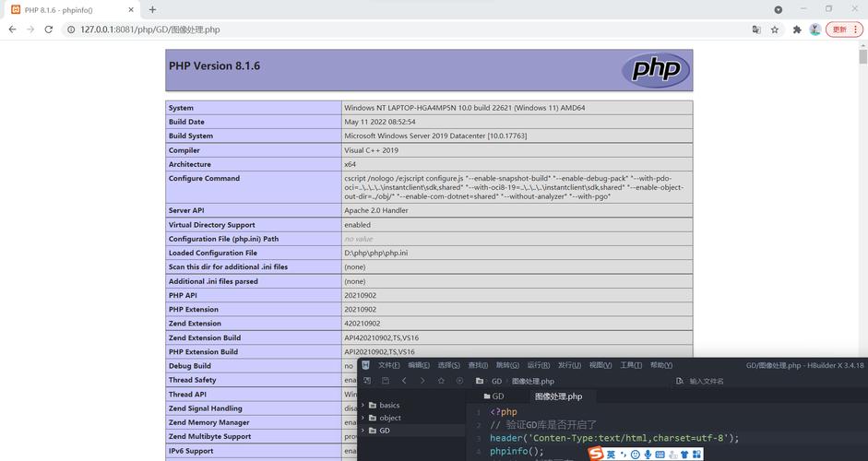This screenshot has width=868, height=461.
Task: Open a new browser tab
Action: 152,9
